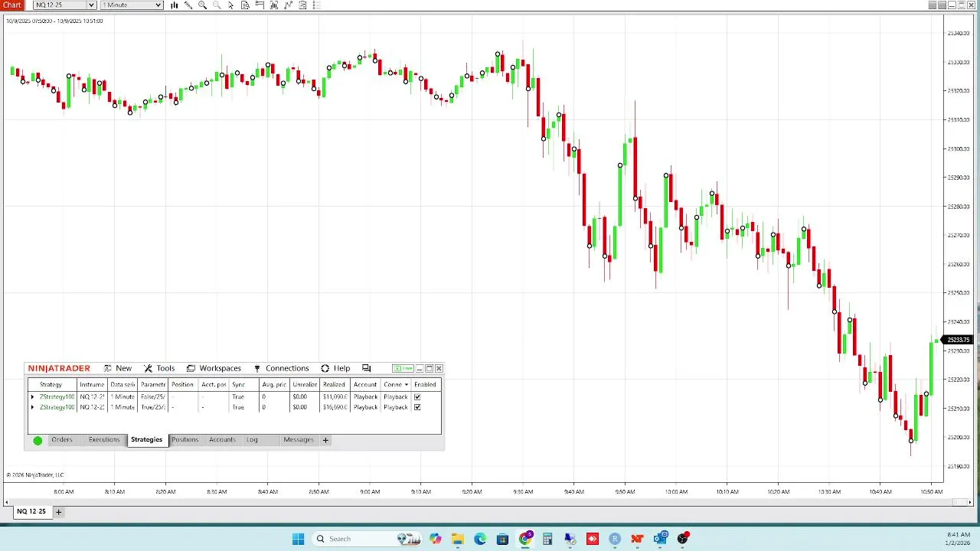The height and width of the screenshot is (551, 980).
Task: Click the list icon at toolbar end
Action: 316,5
